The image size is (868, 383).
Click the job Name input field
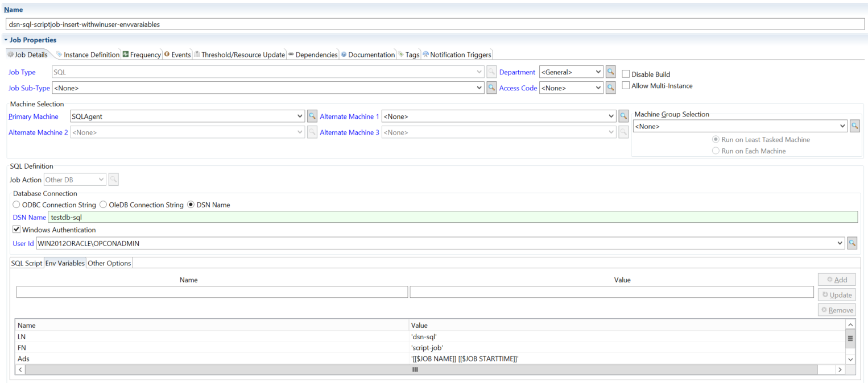click(435, 24)
